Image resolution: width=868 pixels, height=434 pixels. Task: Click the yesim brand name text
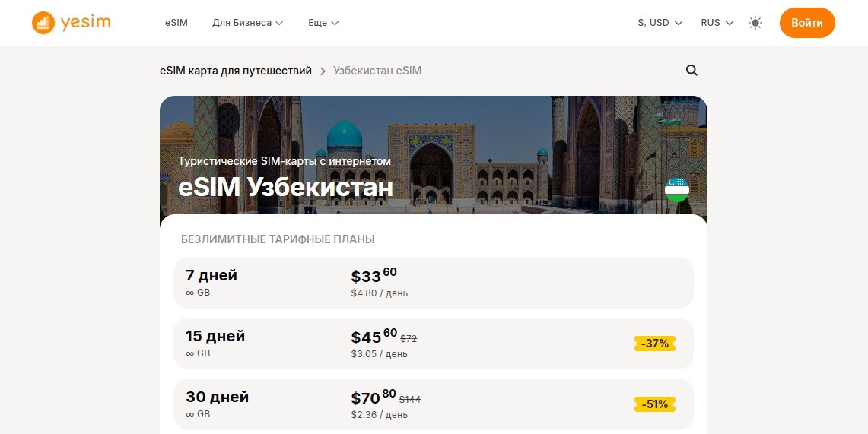click(86, 23)
